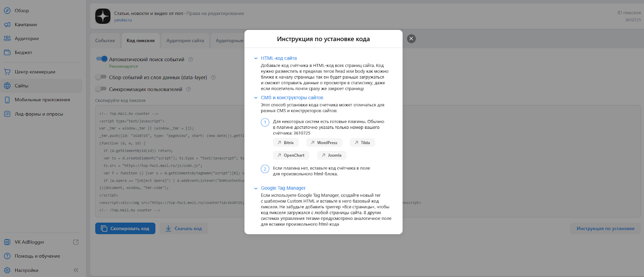Collapse the HTML-код сайта section
Screen dimensions: 644x277
click(x=256, y=58)
